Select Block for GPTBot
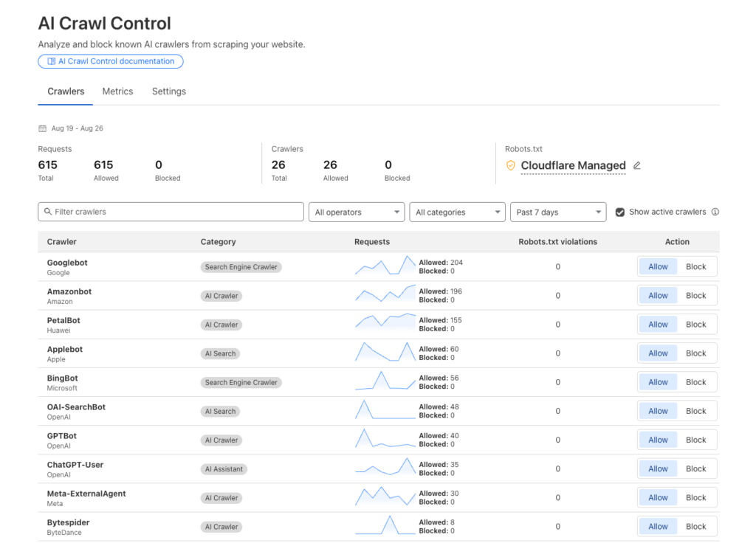The height and width of the screenshot is (557, 756). 695,440
